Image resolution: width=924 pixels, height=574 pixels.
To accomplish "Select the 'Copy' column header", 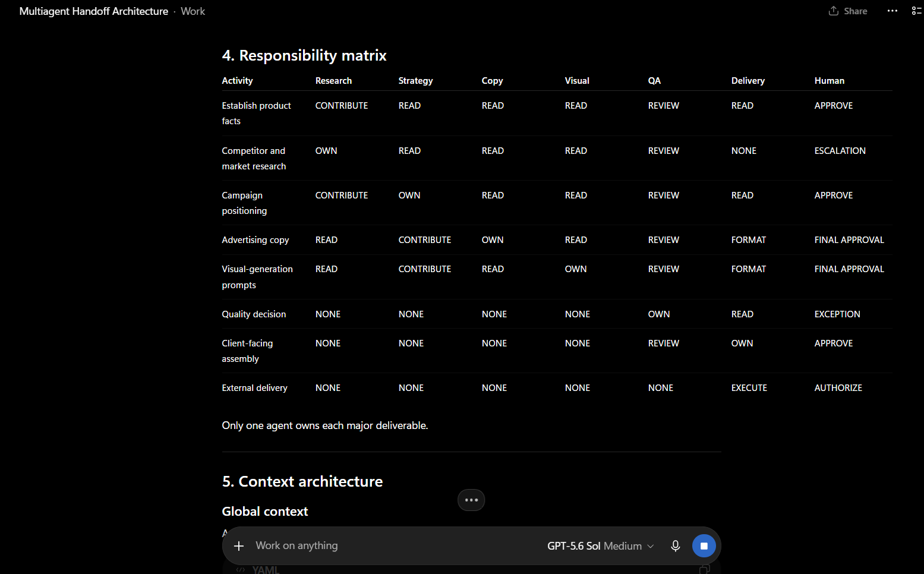I will coord(492,81).
